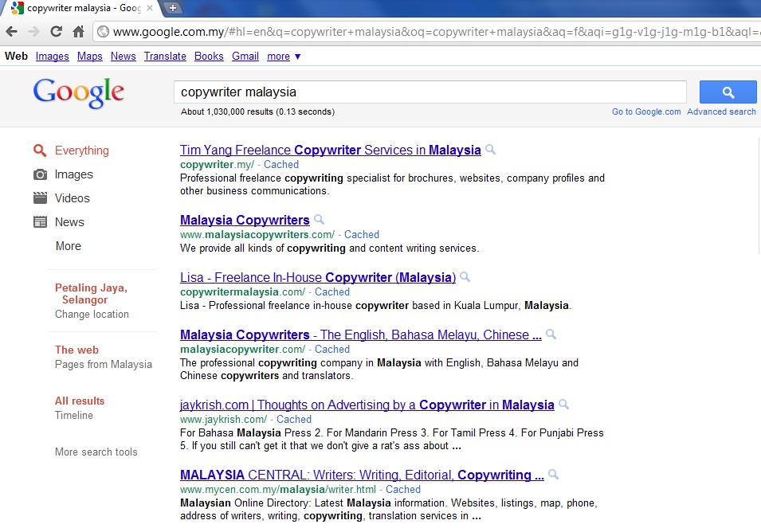The image size is (761, 532).
Task: Preview Lisa Freelance result with magnifier icon
Action: (x=465, y=277)
